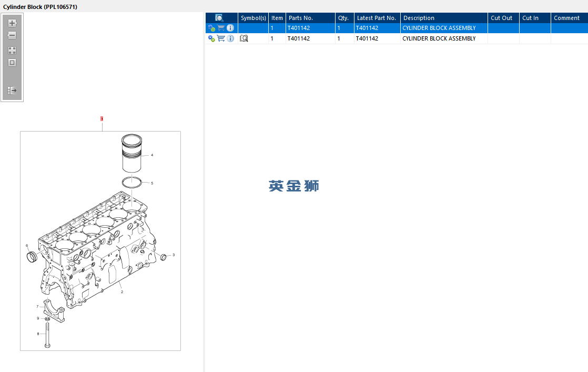Click the single-square fit view icon

(12, 63)
